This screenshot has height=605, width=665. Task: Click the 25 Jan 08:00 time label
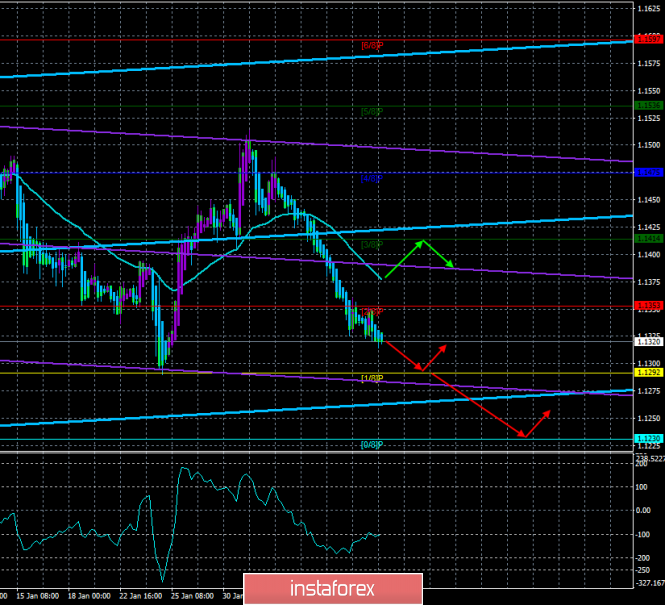click(x=192, y=595)
